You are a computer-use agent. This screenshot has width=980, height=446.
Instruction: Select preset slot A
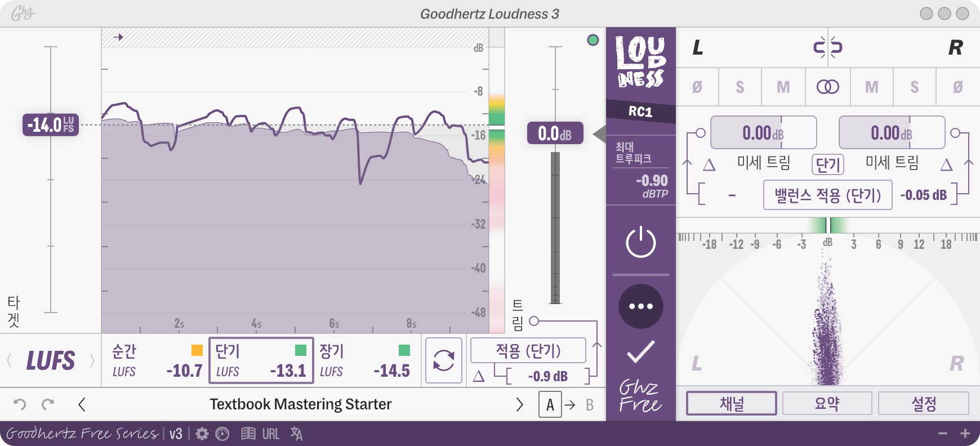[x=550, y=404]
